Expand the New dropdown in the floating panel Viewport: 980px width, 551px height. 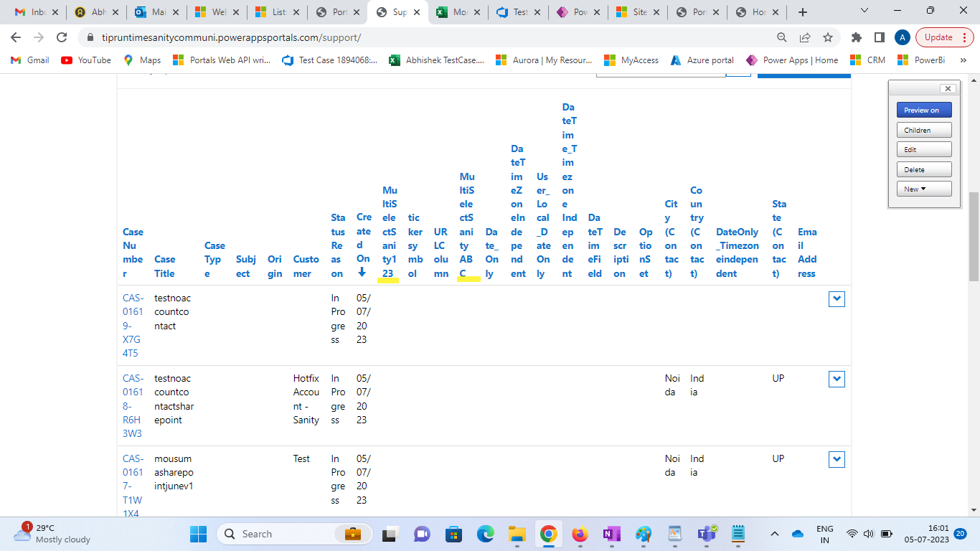924,189
